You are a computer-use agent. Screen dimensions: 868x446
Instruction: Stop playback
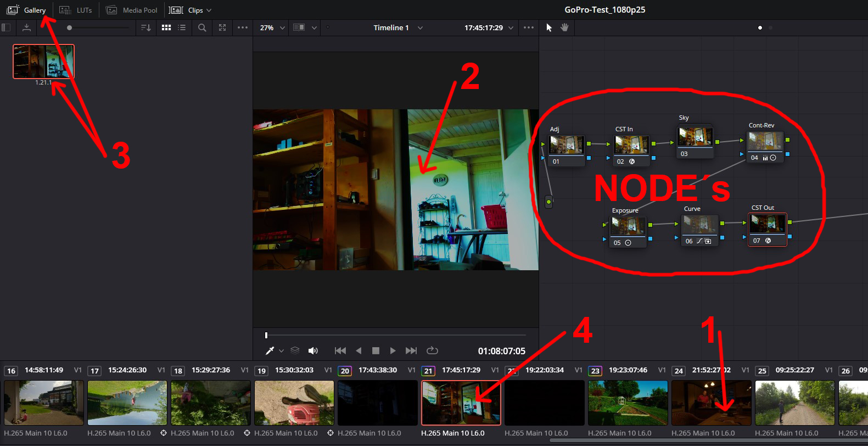tap(376, 350)
